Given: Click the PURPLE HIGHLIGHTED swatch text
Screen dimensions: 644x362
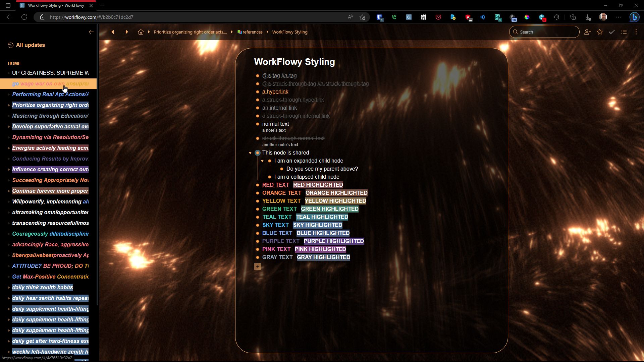Looking at the screenshot, I should point(334,241).
